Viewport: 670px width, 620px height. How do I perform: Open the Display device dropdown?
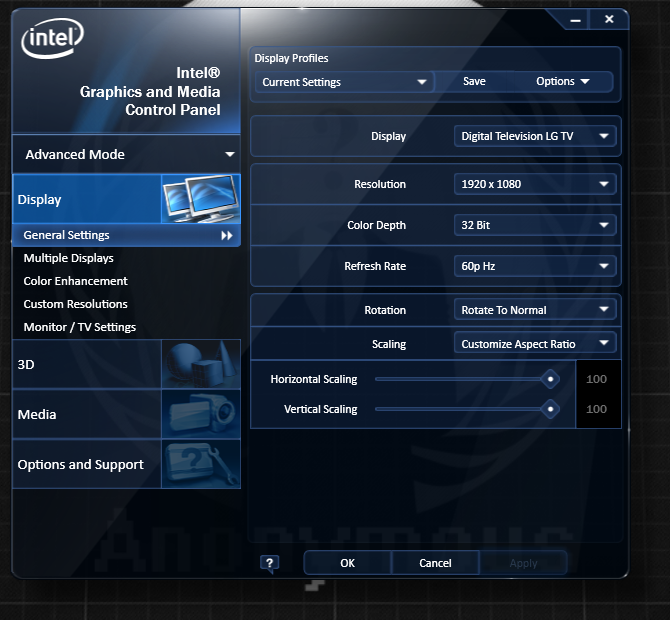point(535,136)
